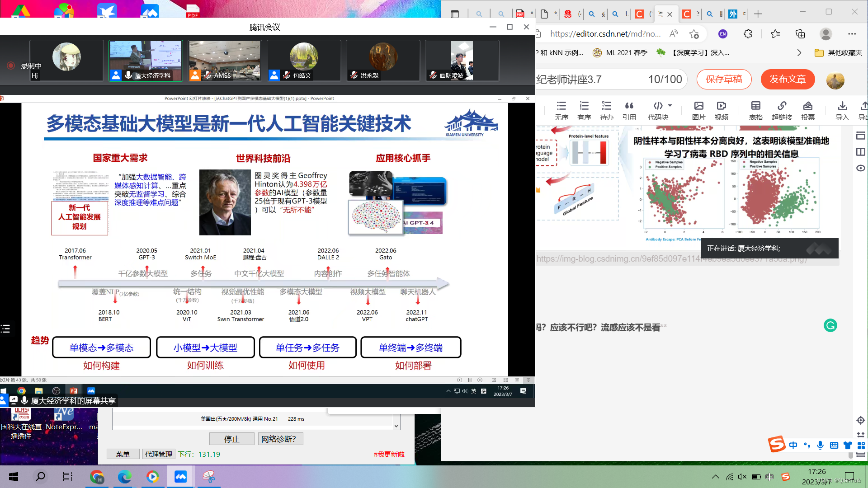This screenshot has height=488, width=868.
Task: Click the CSDN user avatar beside 发布文章
Action: [x=835, y=80]
